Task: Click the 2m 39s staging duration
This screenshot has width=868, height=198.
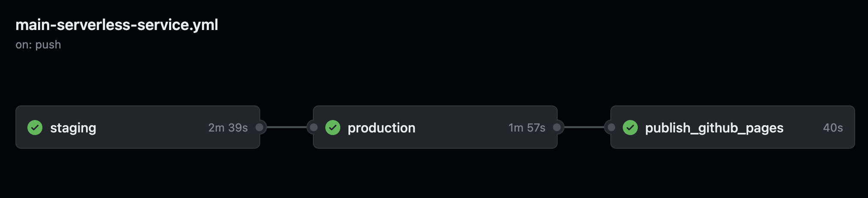Action: (228, 128)
